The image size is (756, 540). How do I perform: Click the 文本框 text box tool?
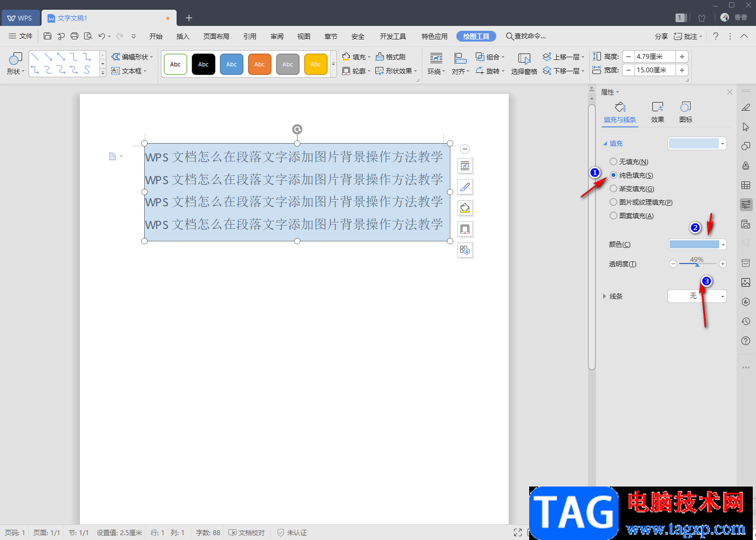coord(129,71)
